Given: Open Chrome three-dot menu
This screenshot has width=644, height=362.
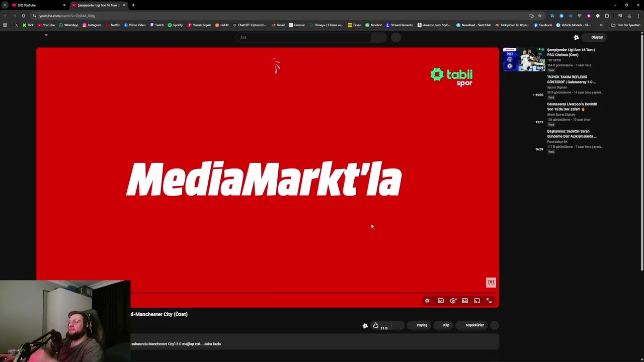Looking at the screenshot, I should (638, 16).
